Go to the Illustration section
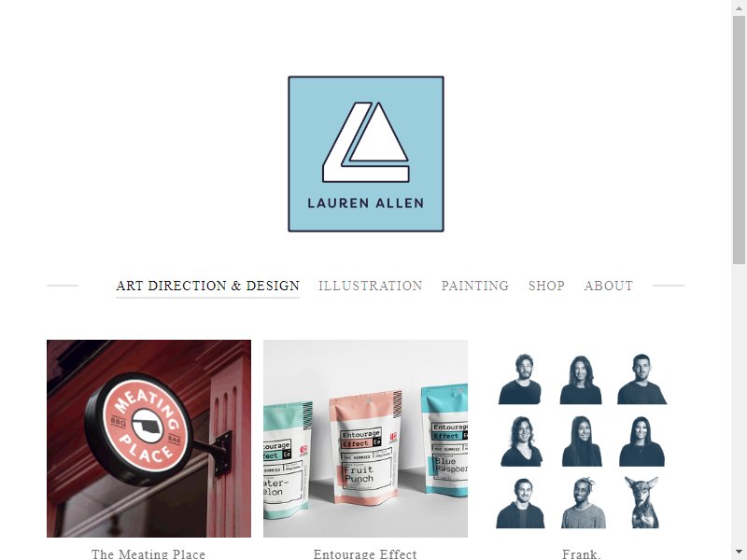 tap(370, 286)
